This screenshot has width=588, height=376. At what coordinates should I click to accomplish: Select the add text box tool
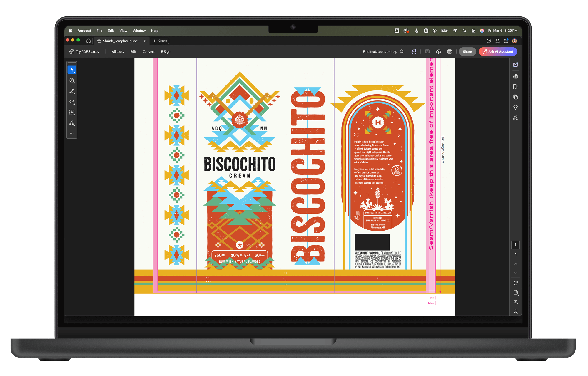(x=72, y=112)
